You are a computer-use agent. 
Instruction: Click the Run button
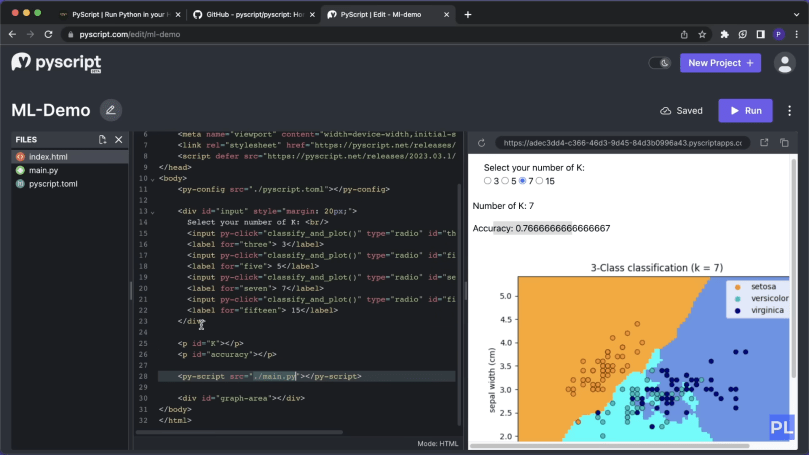click(745, 110)
